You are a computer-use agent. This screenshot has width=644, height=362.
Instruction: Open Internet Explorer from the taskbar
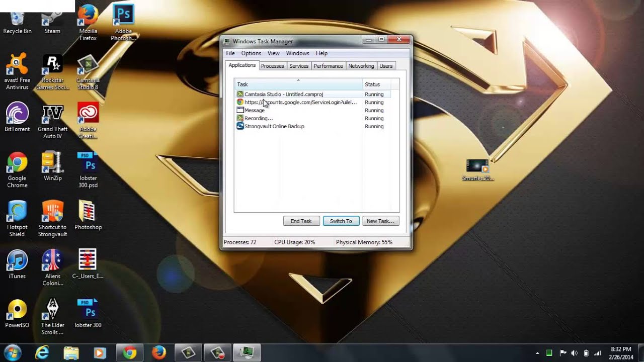[42, 353]
